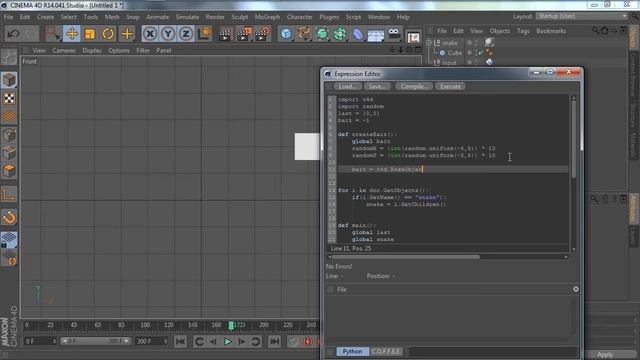Go to end of animation
The width and height of the screenshot is (640, 360).
tap(274, 342)
